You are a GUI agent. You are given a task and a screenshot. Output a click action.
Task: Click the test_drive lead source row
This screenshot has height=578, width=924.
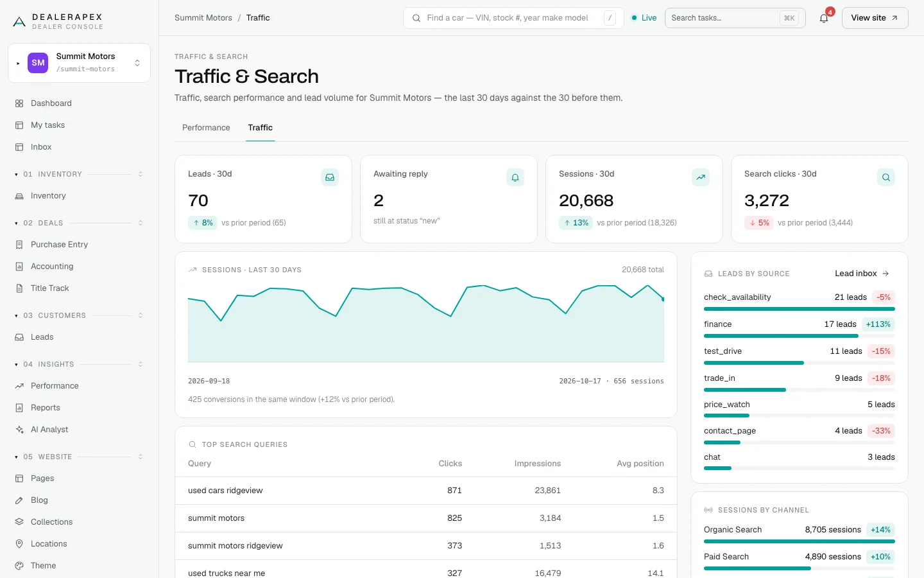pyautogui.click(x=800, y=355)
